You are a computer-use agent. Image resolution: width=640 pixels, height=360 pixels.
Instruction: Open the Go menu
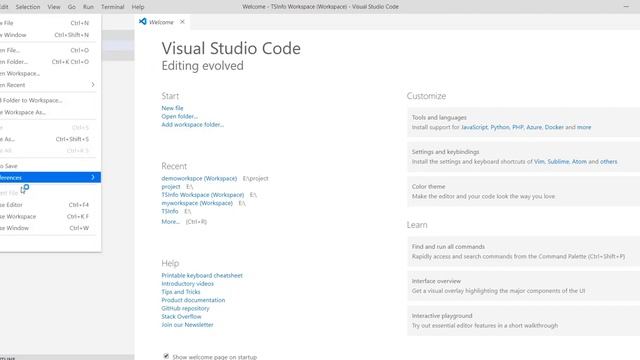tap(71, 7)
